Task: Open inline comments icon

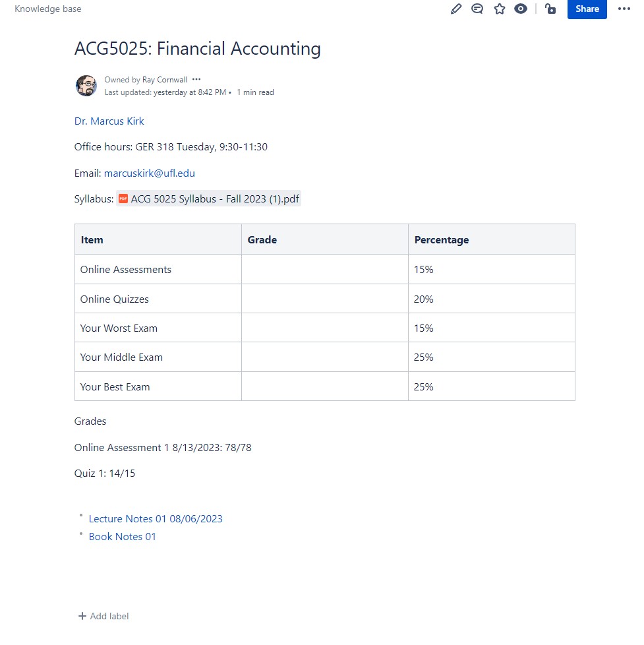Action: click(x=477, y=9)
